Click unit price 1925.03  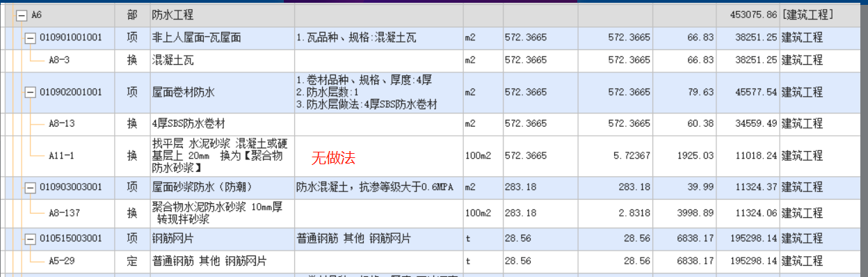(x=696, y=155)
